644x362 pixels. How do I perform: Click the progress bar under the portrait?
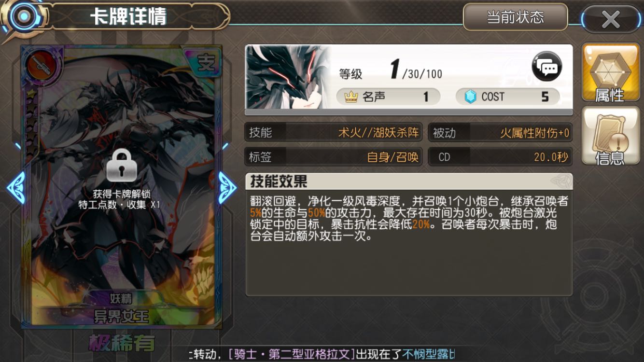(x=408, y=112)
